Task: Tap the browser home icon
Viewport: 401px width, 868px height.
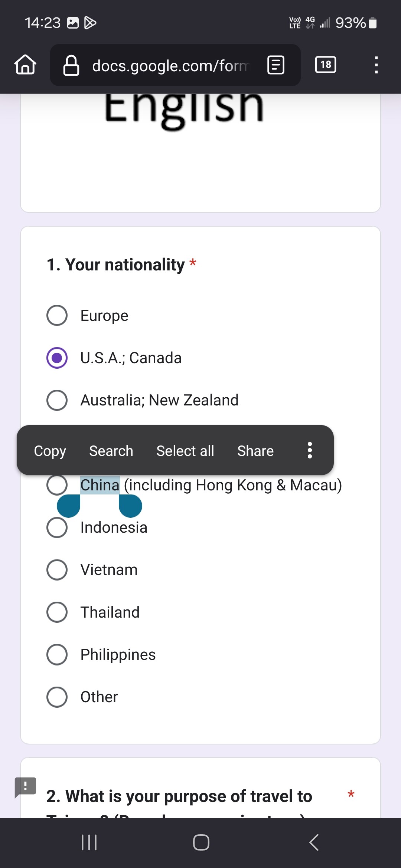Action: coord(25,65)
